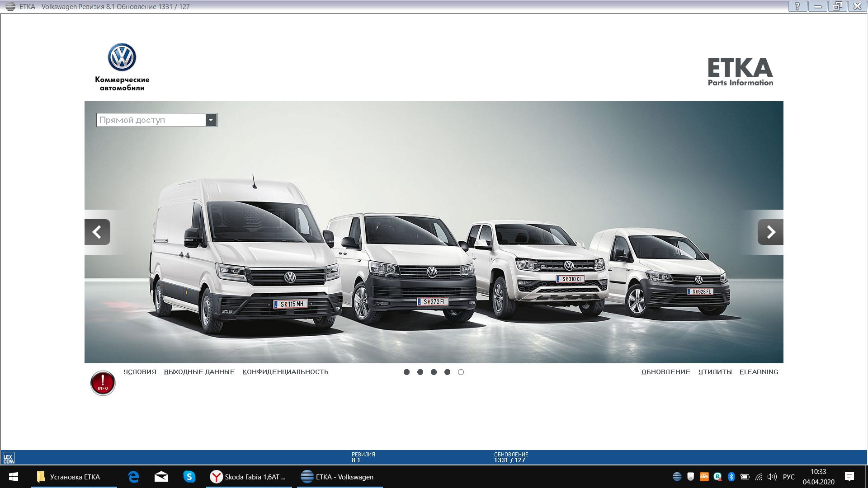
Task: Open the Утилиты menu item
Action: tap(715, 372)
